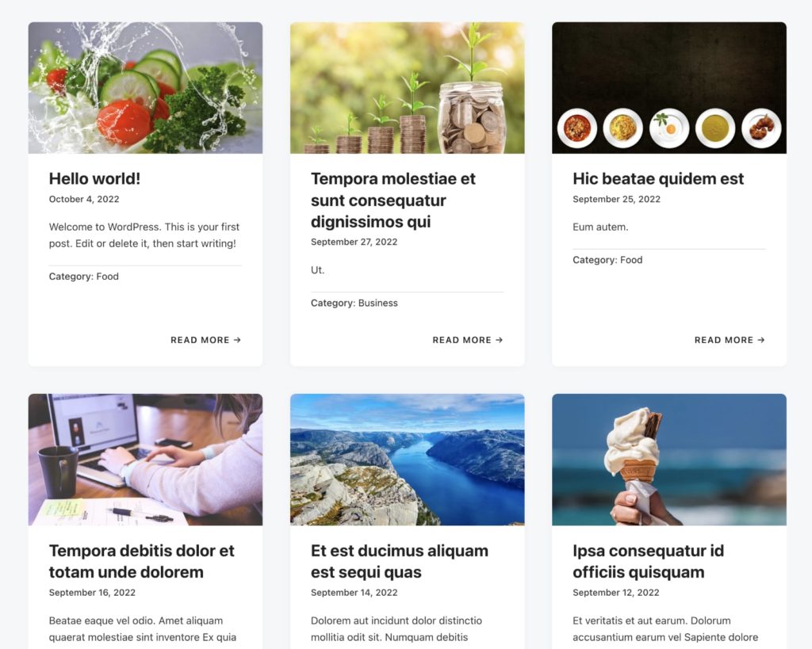Image resolution: width=812 pixels, height=649 pixels.
Task: Open Et est ducimus aliquam title
Action: point(400,562)
